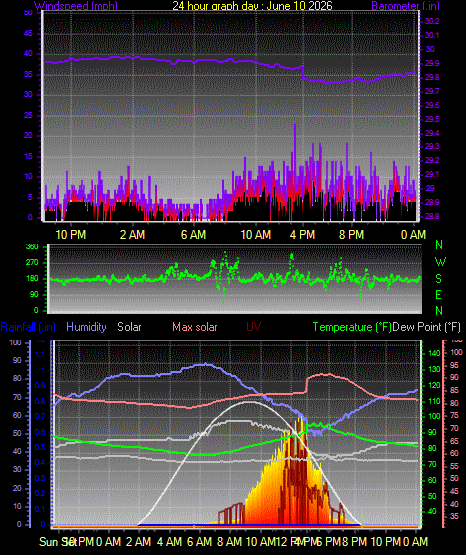Click the "Windspeed (mph)" axis title
Image resolution: width=466 pixels, height=555 pixels.
coord(76,6)
